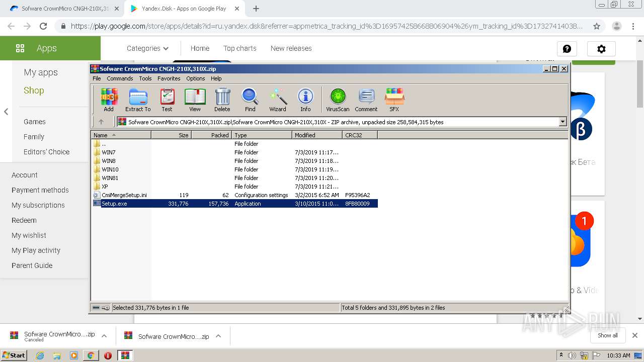Click Show all downloads button
This screenshot has height=362, width=644.
(x=608, y=335)
